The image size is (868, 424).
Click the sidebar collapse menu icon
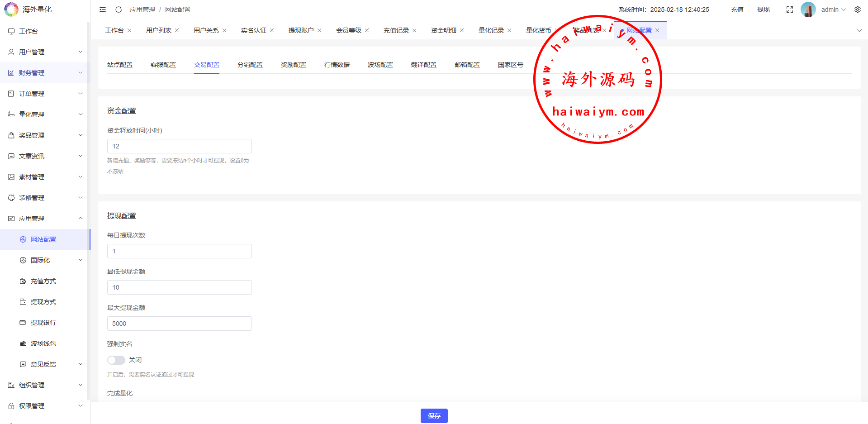pyautogui.click(x=103, y=10)
